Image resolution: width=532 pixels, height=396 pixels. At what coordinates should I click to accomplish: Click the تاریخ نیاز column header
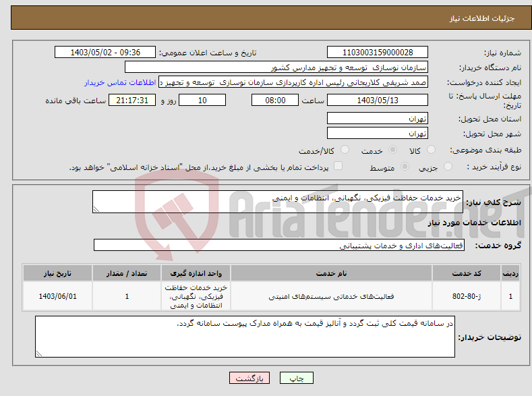pos(57,273)
